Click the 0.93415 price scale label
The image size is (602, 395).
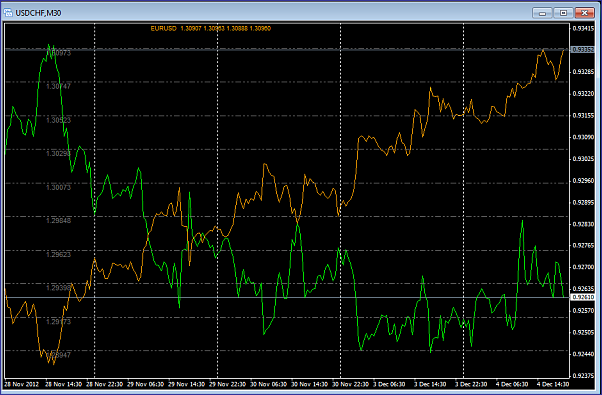pyautogui.click(x=583, y=28)
